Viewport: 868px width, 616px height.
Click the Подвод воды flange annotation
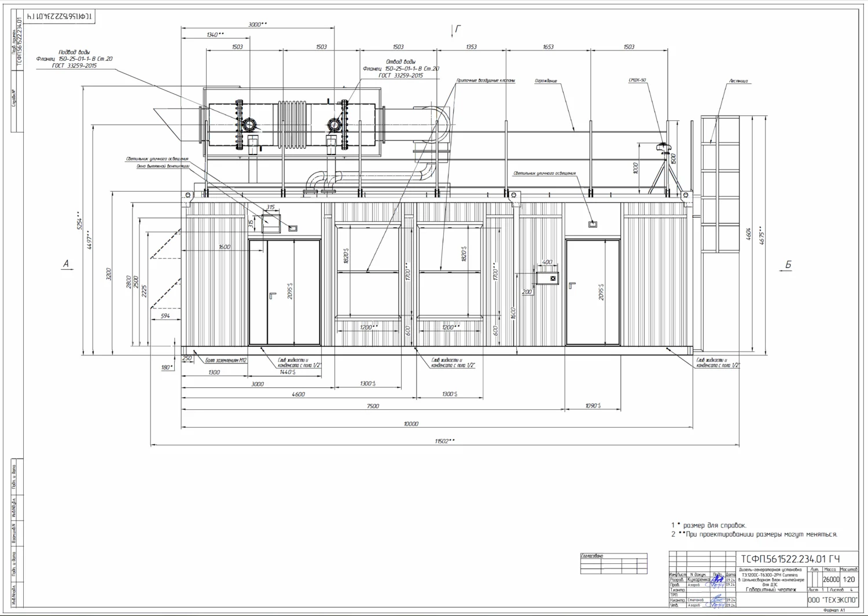(x=75, y=58)
